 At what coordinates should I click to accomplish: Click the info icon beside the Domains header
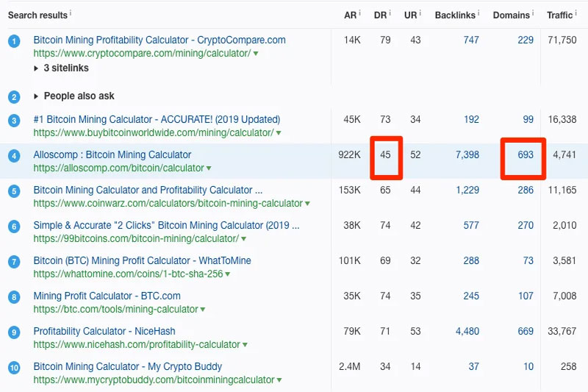(533, 13)
